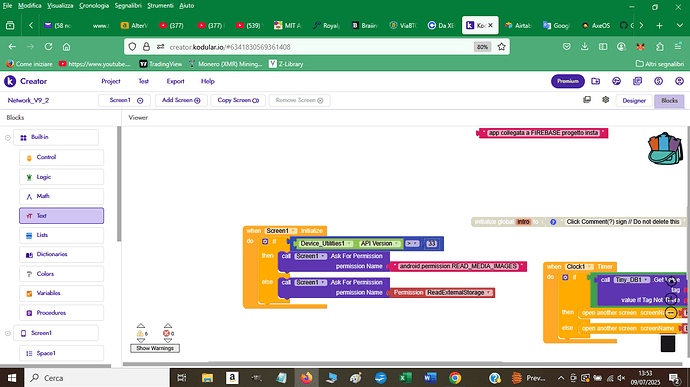Click the 80% zoom level indicator
This screenshot has width=690, height=387.
pos(482,47)
